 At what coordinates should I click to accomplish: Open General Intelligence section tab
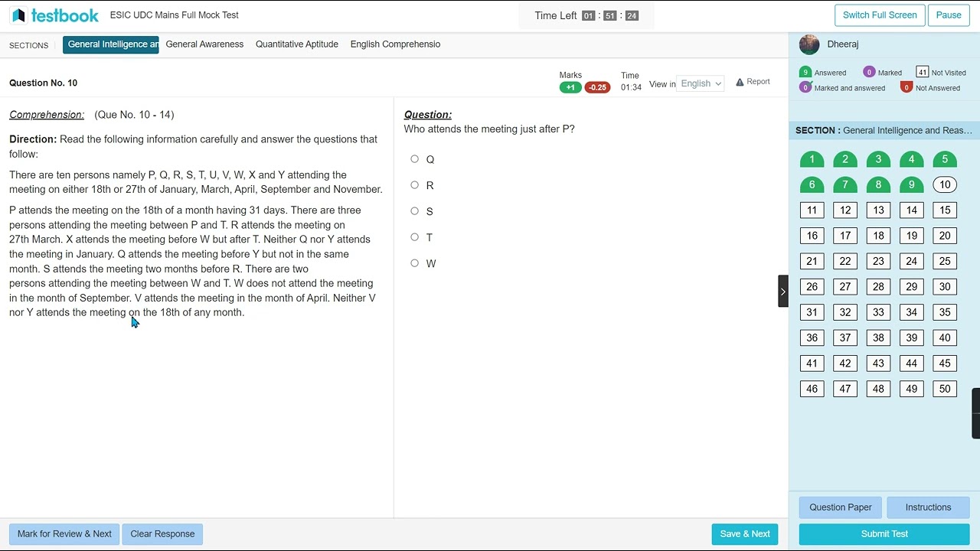(111, 44)
